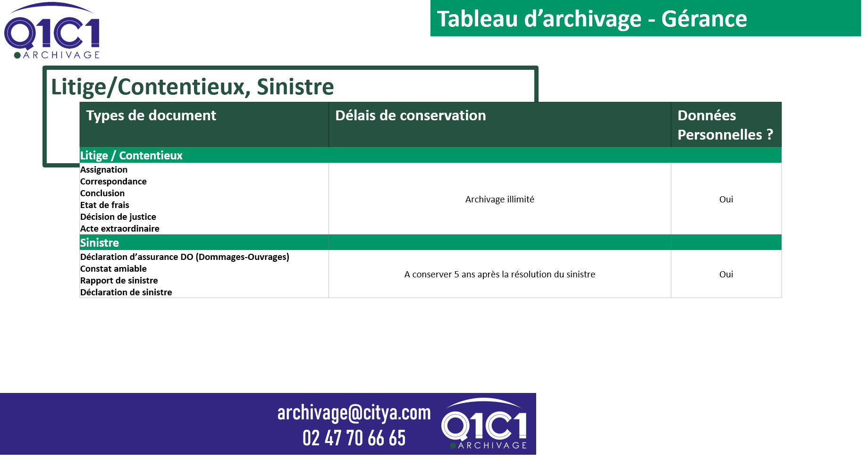The height and width of the screenshot is (459, 868).
Task: Select Déclaration d'assurance DO (Dommages-Ouvrages) entry
Action: (185, 257)
